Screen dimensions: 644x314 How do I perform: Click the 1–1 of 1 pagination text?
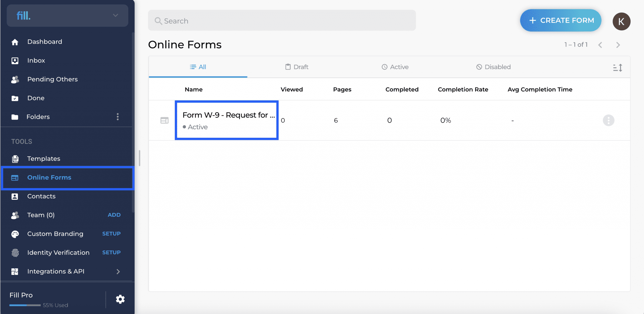click(576, 45)
